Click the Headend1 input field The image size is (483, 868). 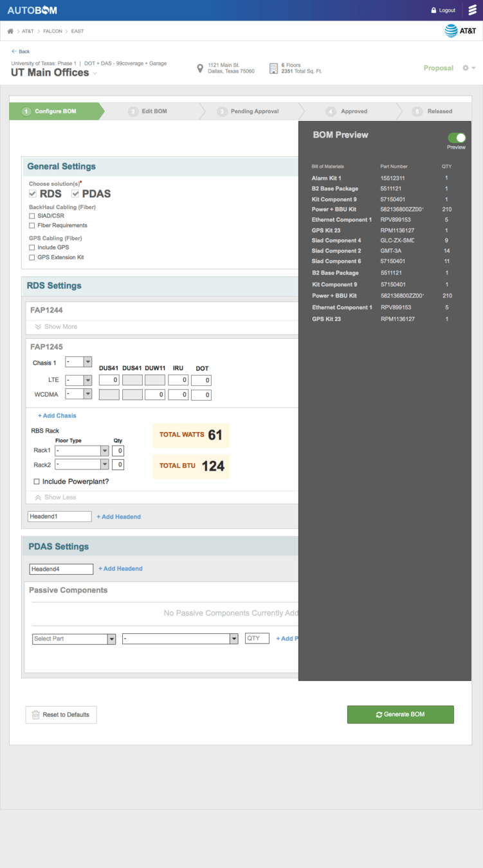pyautogui.click(x=60, y=516)
